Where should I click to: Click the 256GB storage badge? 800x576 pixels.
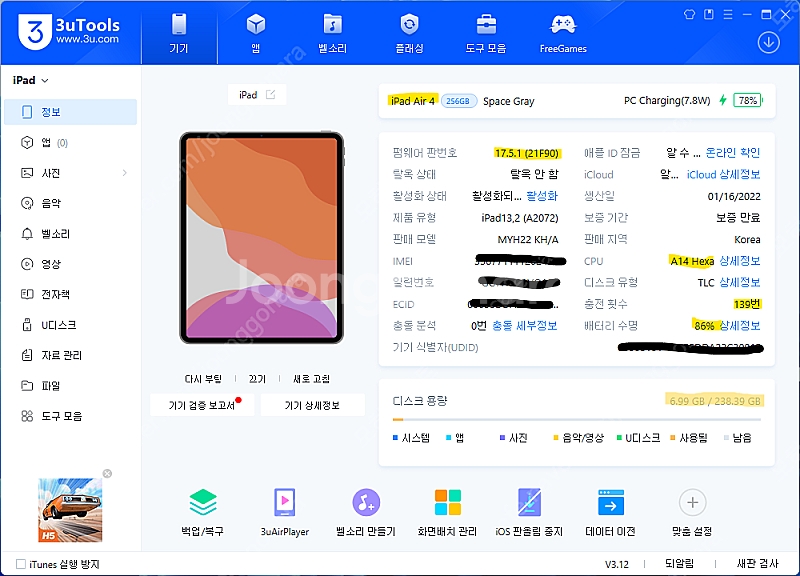tap(458, 101)
